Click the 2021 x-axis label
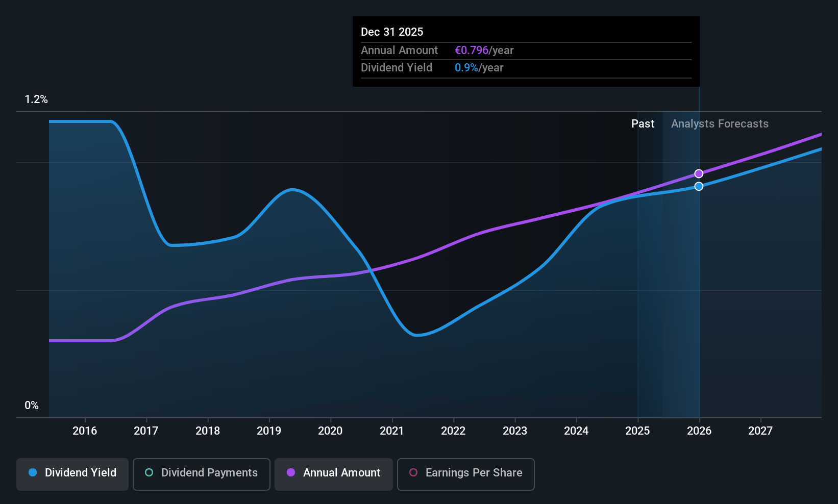The height and width of the screenshot is (504, 838). click(x=392, y=431)
